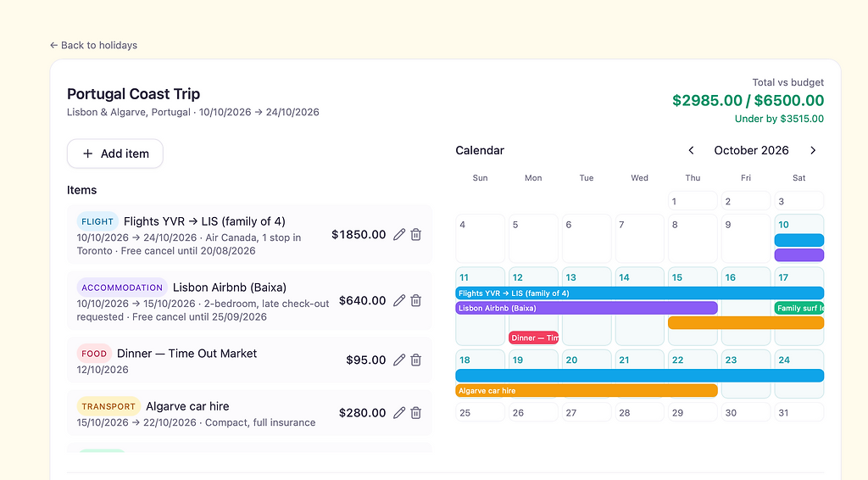Image resolution: width=868 pixels, height=480 pixels.
Task: Click the Under by $3515.00 text
Action: pos(779,119)
